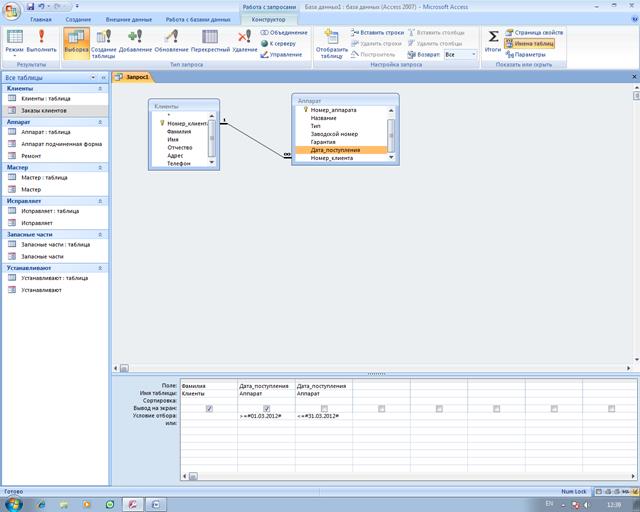Click the Обновление query type icon
This screenshot has height=512, width=640.
click(x=171, y=40)
